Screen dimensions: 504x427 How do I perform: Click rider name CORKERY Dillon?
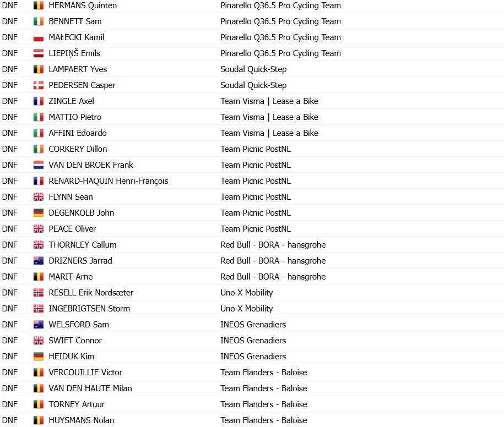[78, 149]
